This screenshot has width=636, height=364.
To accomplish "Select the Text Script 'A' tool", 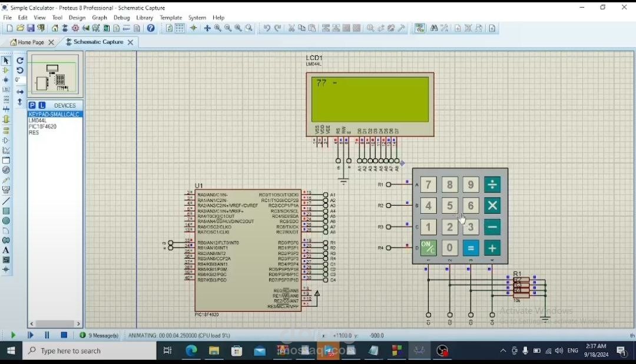I will tap(6, 250).
